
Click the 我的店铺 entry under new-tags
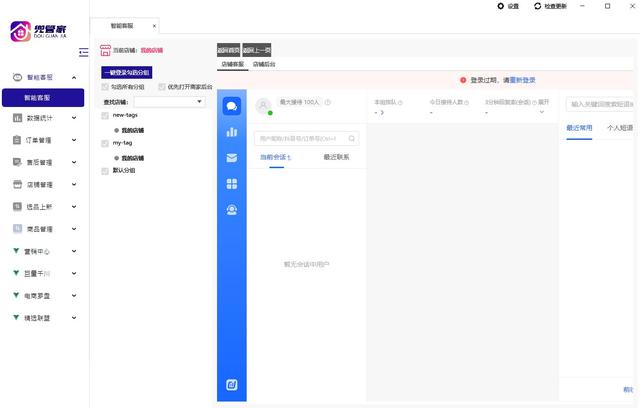[x=133, y=131]
